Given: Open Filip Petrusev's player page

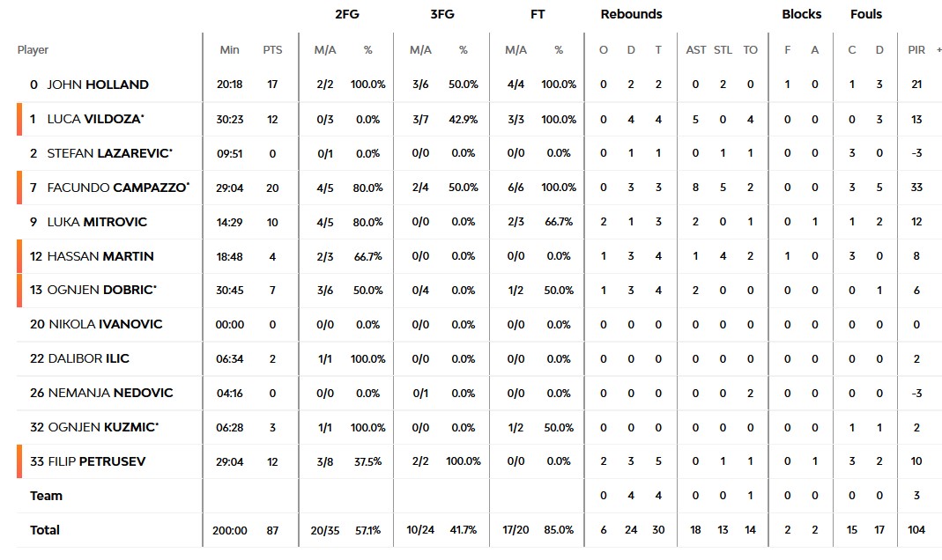Looking at the screenshot, I should pyautogui.click(x=96, y=461).
